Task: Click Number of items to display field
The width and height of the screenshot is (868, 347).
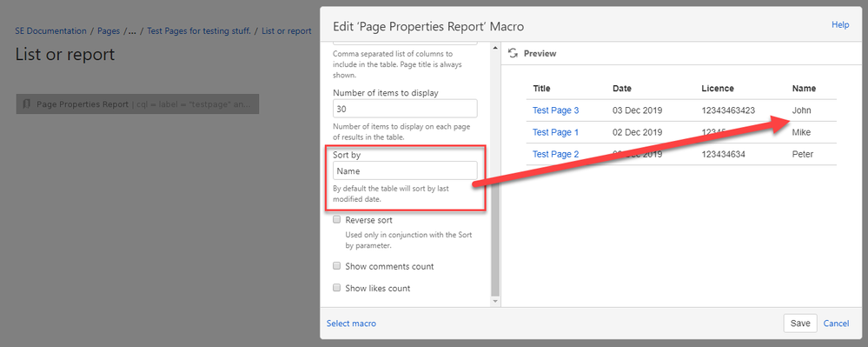Action: point(405,109)
